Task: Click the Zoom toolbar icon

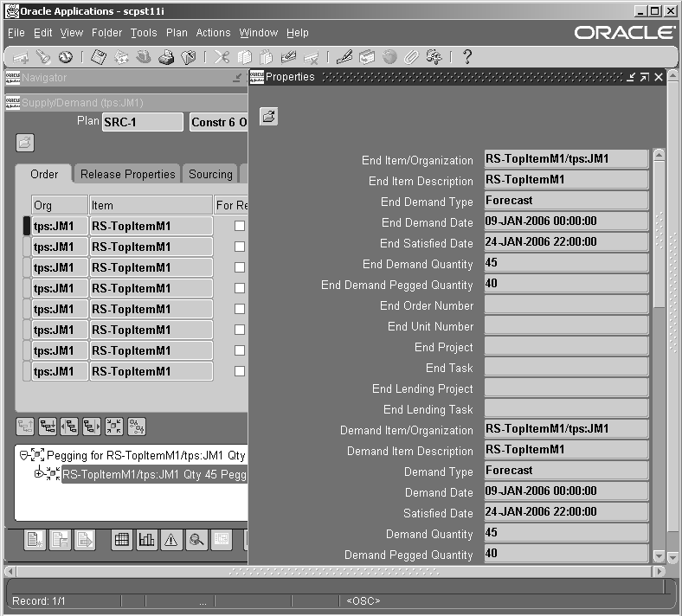Action: pos(367,57)
